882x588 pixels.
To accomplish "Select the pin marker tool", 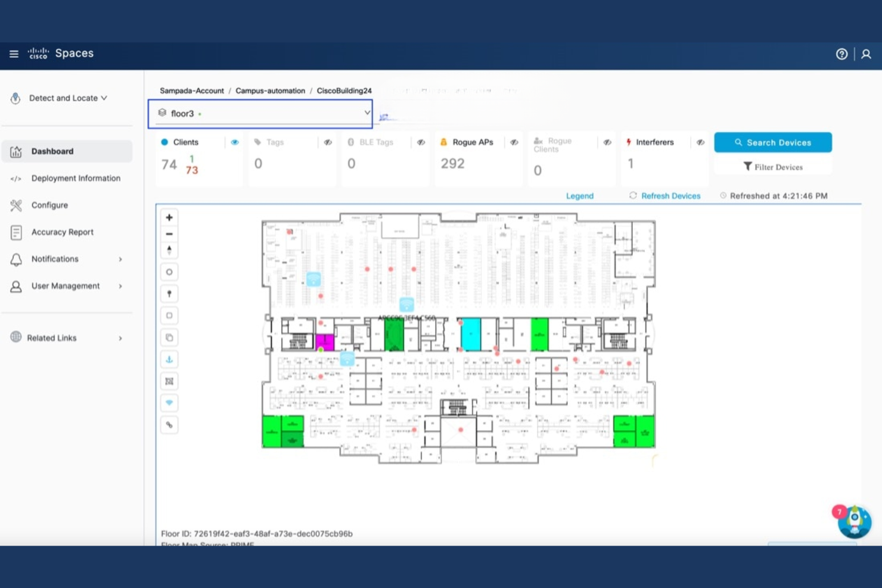I will click(x=169, y=294).
